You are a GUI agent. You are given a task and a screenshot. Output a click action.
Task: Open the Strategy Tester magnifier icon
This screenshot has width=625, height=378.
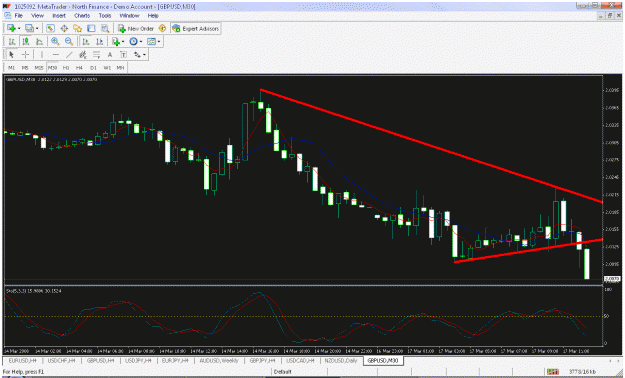pos(105,28)
